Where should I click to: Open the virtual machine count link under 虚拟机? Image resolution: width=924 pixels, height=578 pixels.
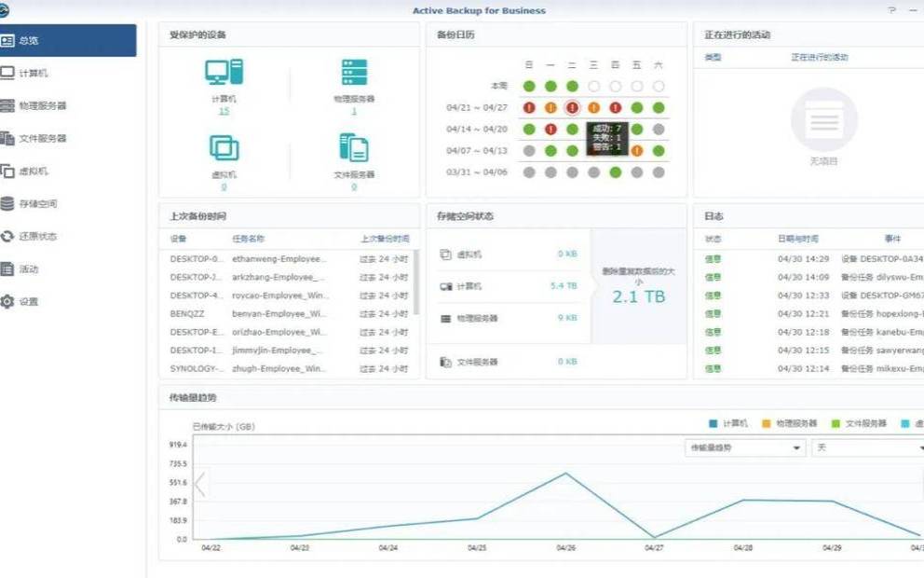click(224, 187)
